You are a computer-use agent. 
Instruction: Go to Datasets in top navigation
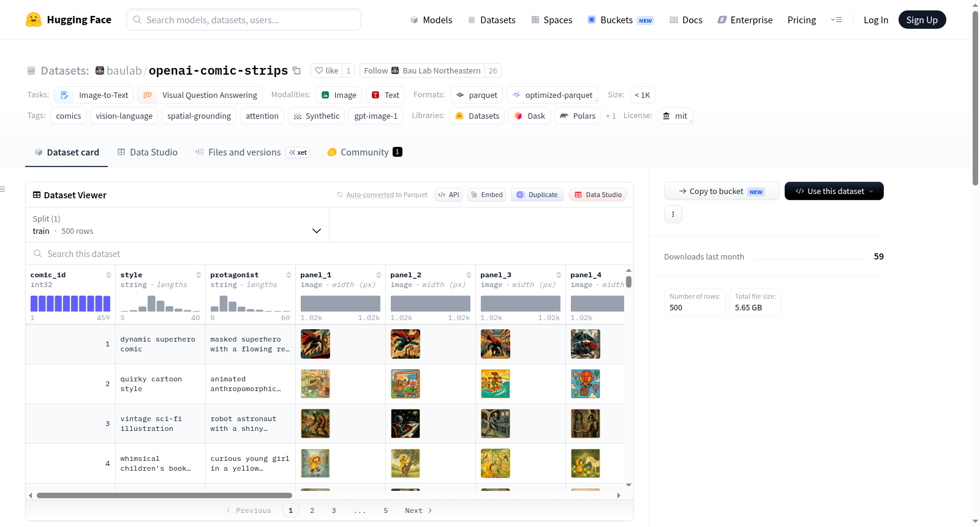coord(492,20)
